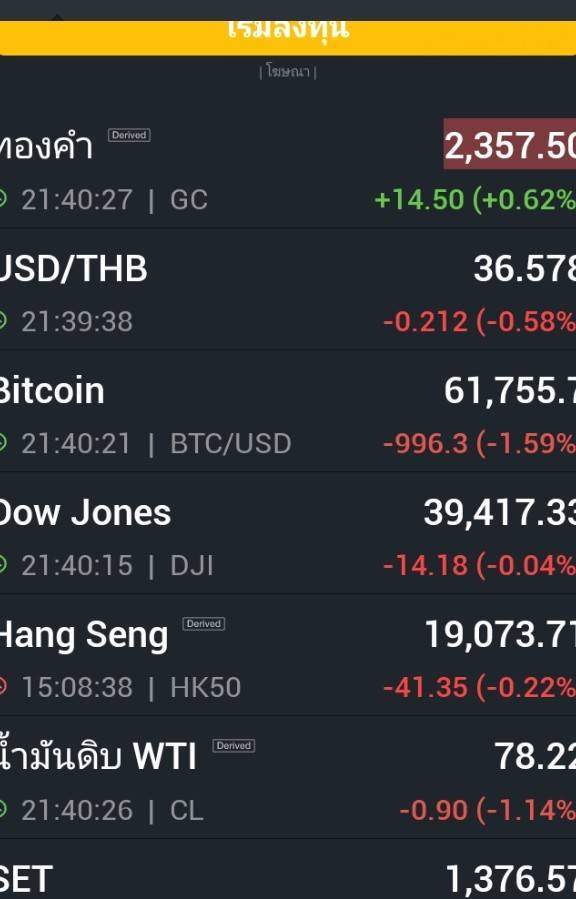
Task: Open the Hang Seng index row
Action: [288, 655]
